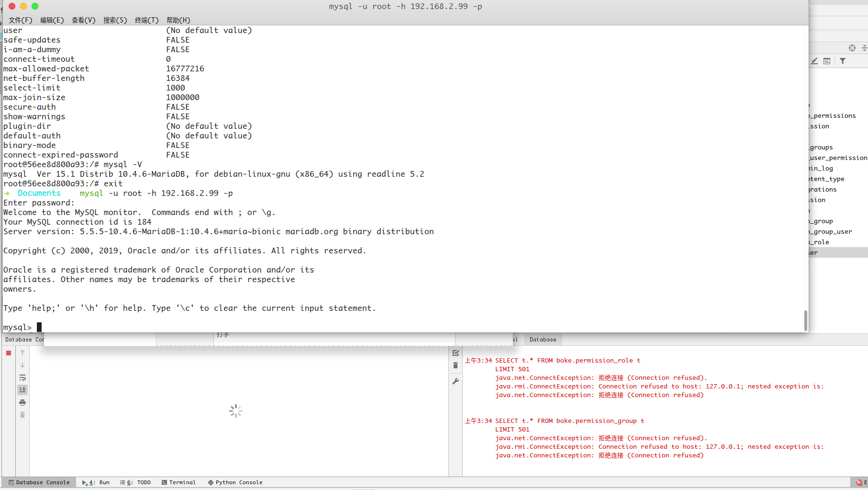Click the print icon in console toolbar
Screen dimensions: 868x490
22,402
